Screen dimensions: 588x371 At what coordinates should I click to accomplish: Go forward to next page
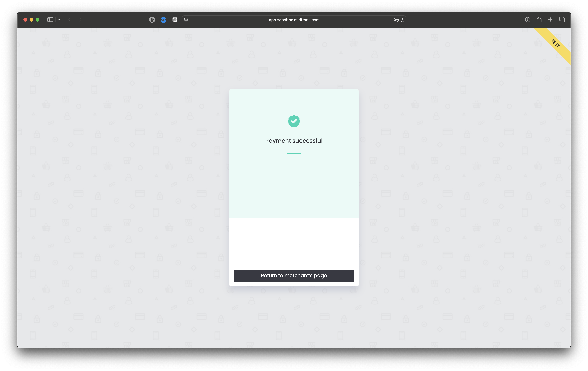[80, 20]
